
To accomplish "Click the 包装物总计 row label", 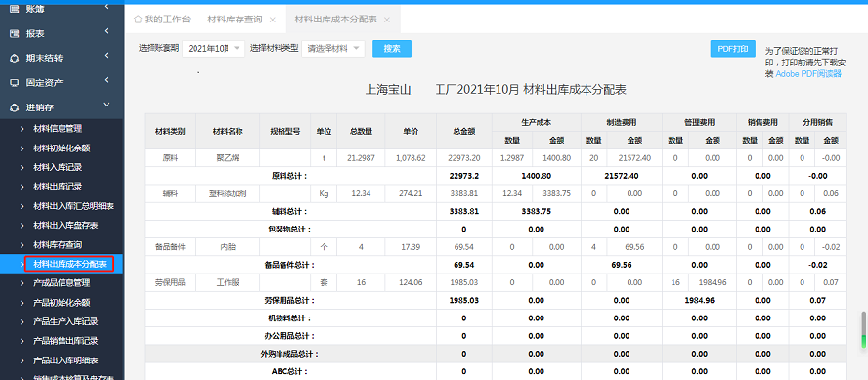I will [x=290, y=230].
